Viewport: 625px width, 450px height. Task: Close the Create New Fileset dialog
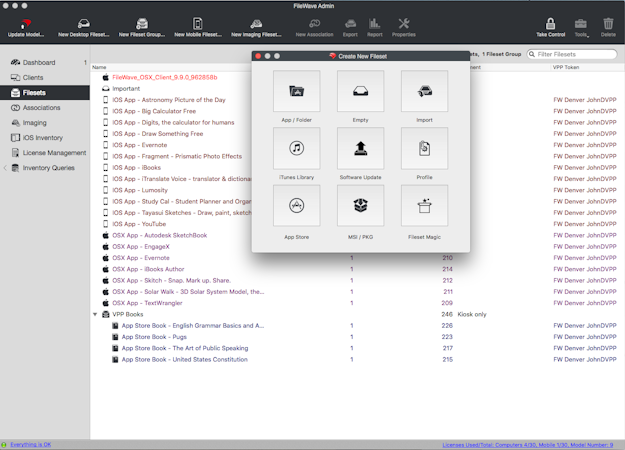[x=258, y=56]
